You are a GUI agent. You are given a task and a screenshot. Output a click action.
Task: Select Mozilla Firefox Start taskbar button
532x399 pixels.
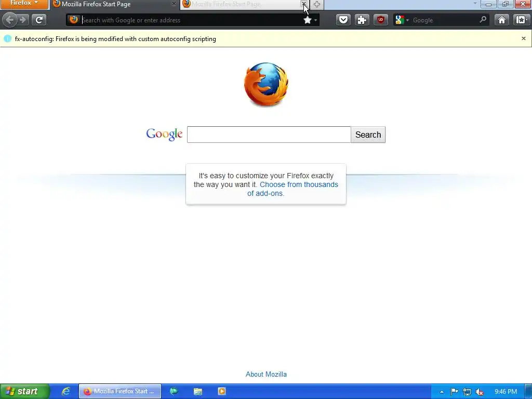(120, 391)
